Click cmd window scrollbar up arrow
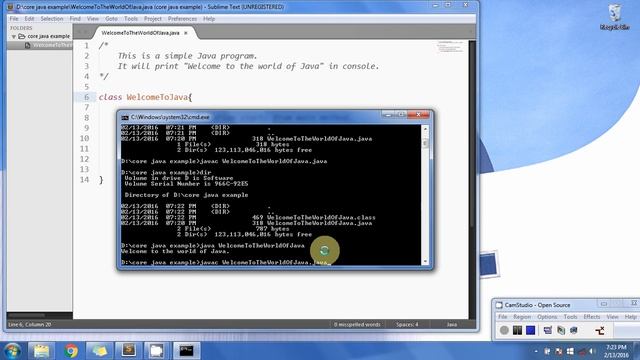This screenshot has width=640, height=360. 425,129
